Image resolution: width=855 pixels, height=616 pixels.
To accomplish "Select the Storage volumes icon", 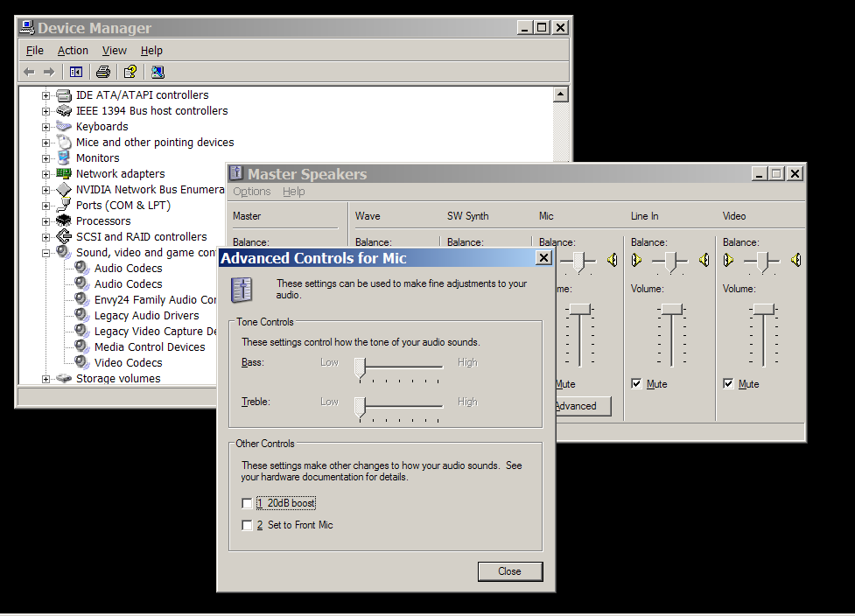I will [x=65, y=378].
